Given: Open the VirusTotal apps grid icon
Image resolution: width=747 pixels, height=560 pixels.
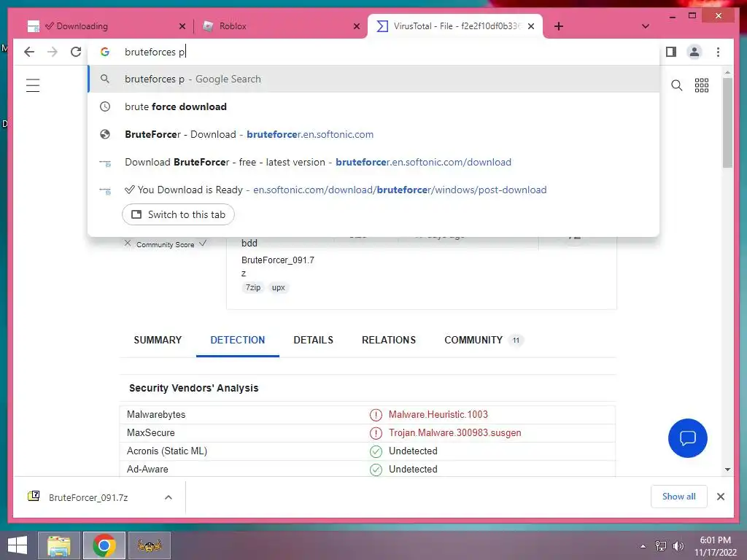Looking at the screenshot, I should [702, 85].
